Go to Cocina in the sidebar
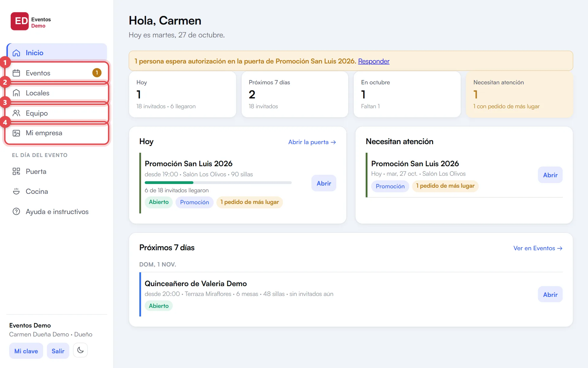588x368 pixels. click(x=57, y=191)
